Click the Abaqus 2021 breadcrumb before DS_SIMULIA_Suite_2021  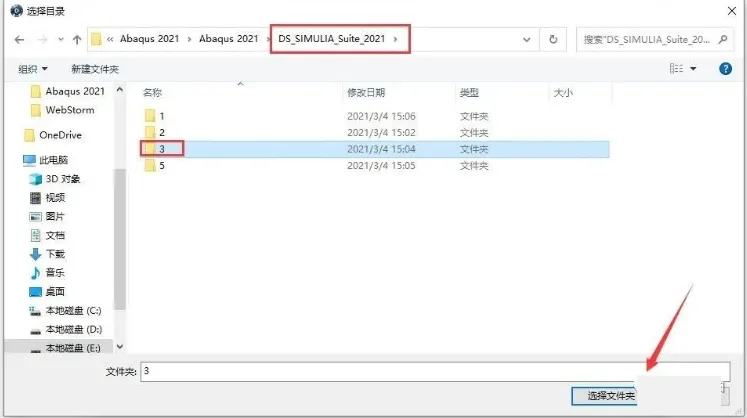point(229,39)
